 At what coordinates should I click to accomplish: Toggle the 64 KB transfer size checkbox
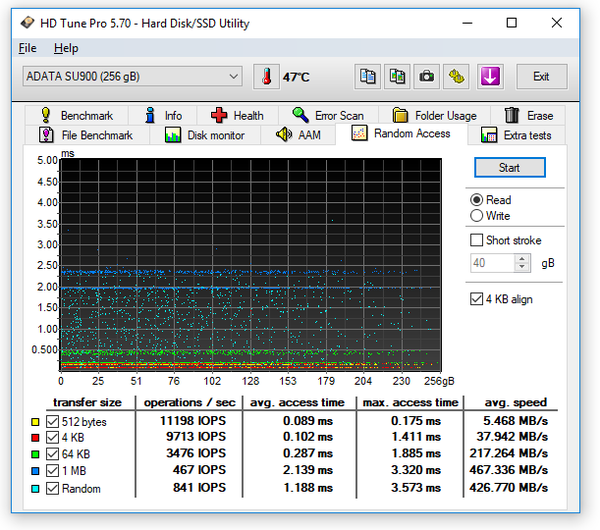pos(52,454)
